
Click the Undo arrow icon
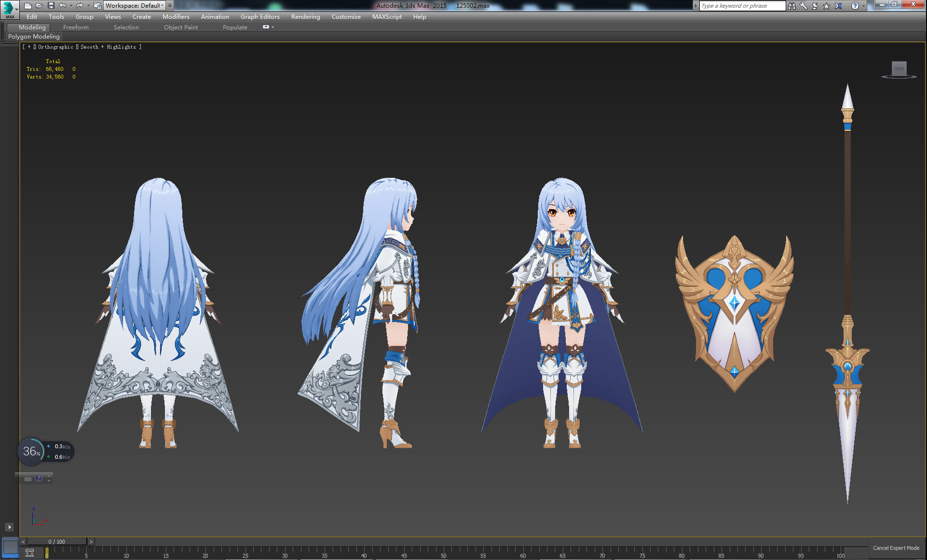click(x=63, y=6)
